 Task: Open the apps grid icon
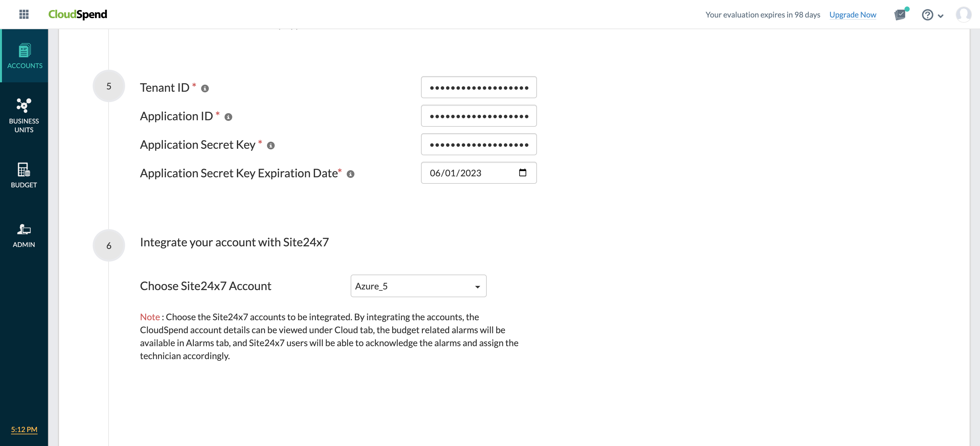(24, 14)
